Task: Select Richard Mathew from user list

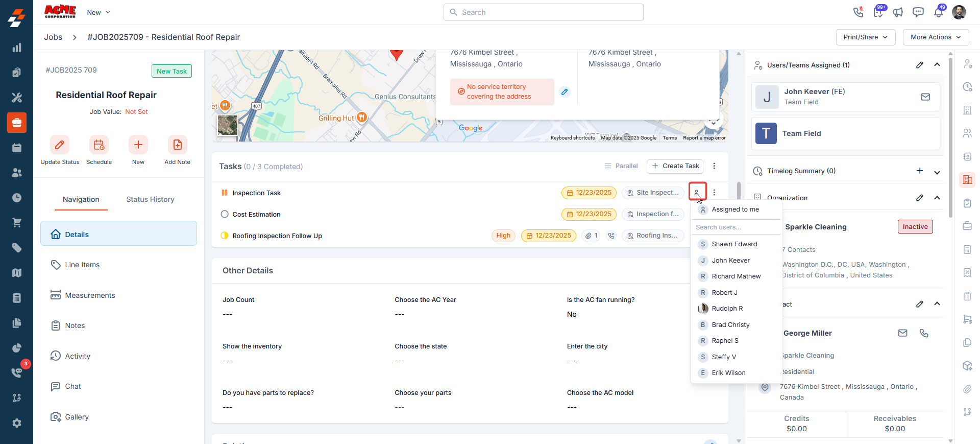Action: 736,276
